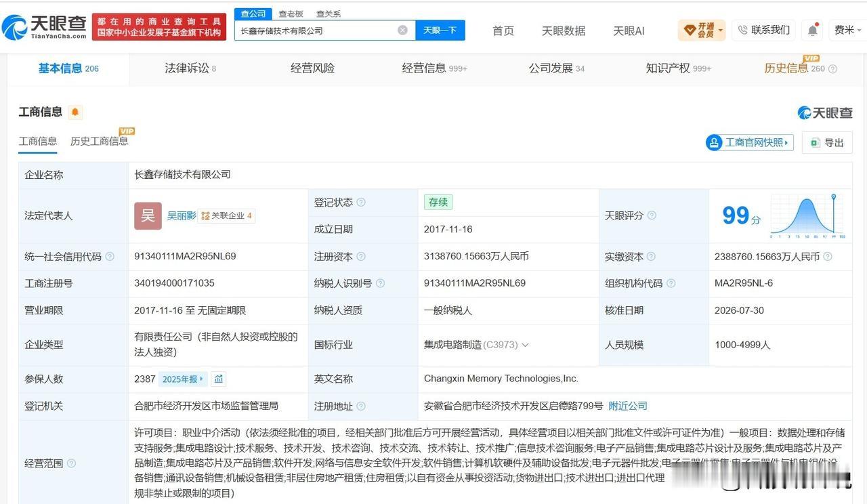This screenshot has height=504, width=867.
Task: Click the 2017-11-16 至 无固定期限 business term
Action: click(190, 310)
